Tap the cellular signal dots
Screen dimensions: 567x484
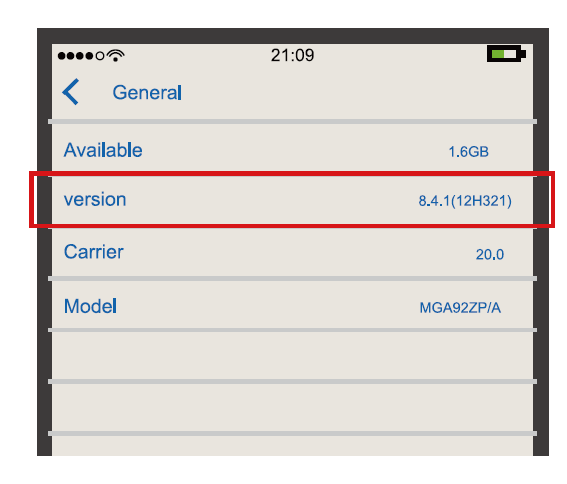pos(81,56)
